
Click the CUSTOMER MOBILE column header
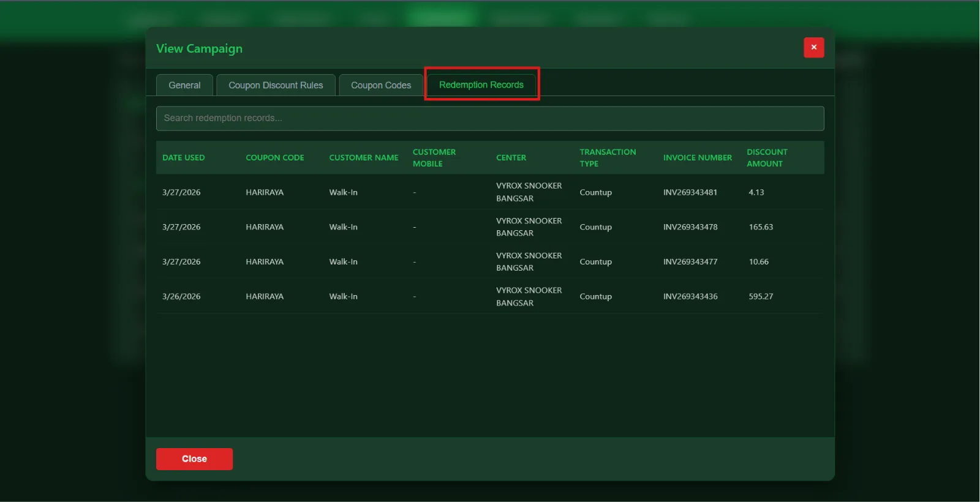coord(434,157)
